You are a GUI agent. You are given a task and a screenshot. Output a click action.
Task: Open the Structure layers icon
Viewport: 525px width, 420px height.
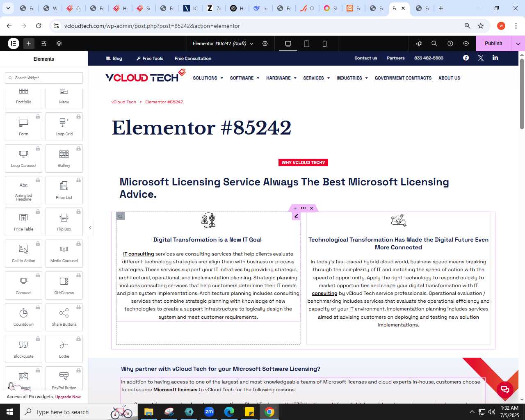pyautogui.click(x=59, y=43)
